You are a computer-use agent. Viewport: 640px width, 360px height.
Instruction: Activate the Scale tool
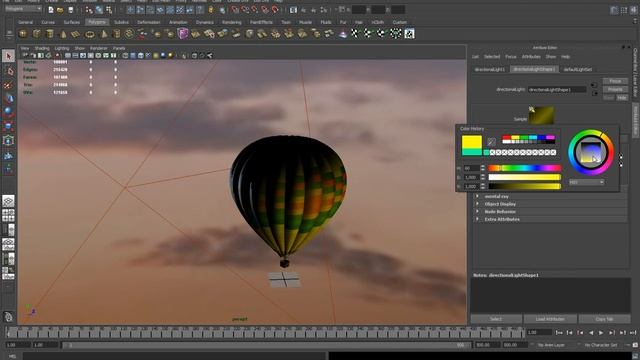click(8, 126)
